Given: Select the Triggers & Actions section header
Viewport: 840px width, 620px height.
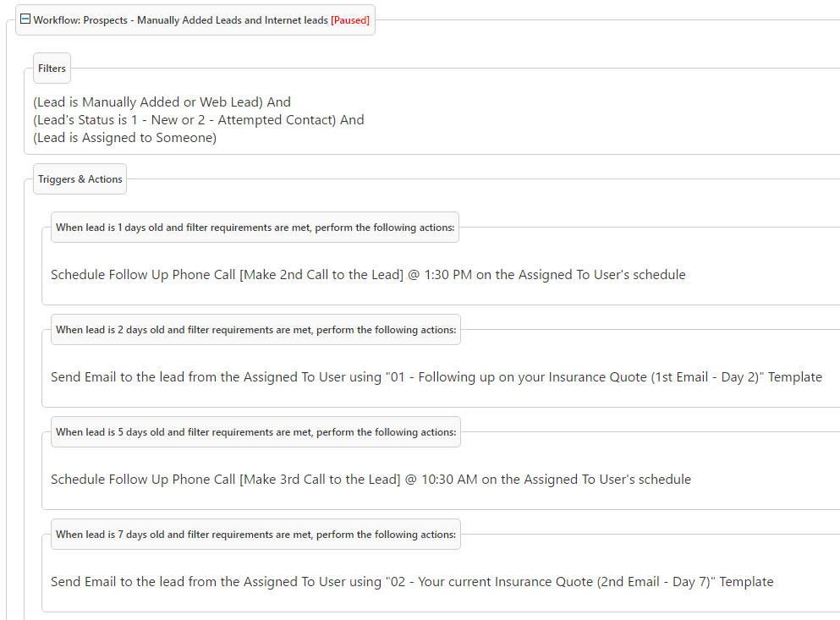Looking at the screenshot, I should click(x=80, y=179).
